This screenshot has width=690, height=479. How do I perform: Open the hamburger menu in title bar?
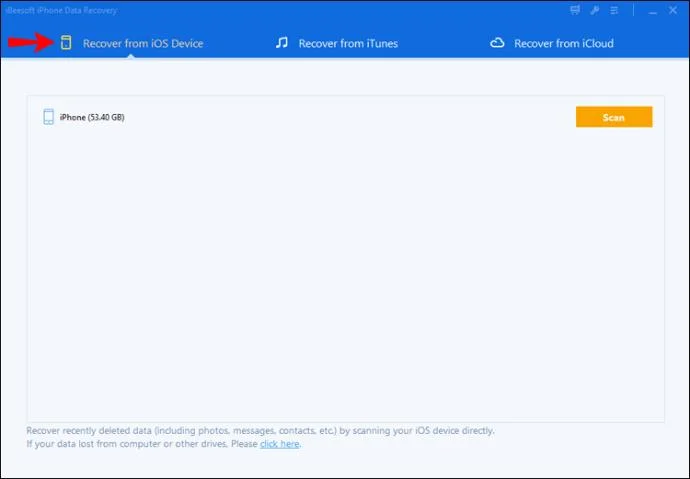[614, 10]
